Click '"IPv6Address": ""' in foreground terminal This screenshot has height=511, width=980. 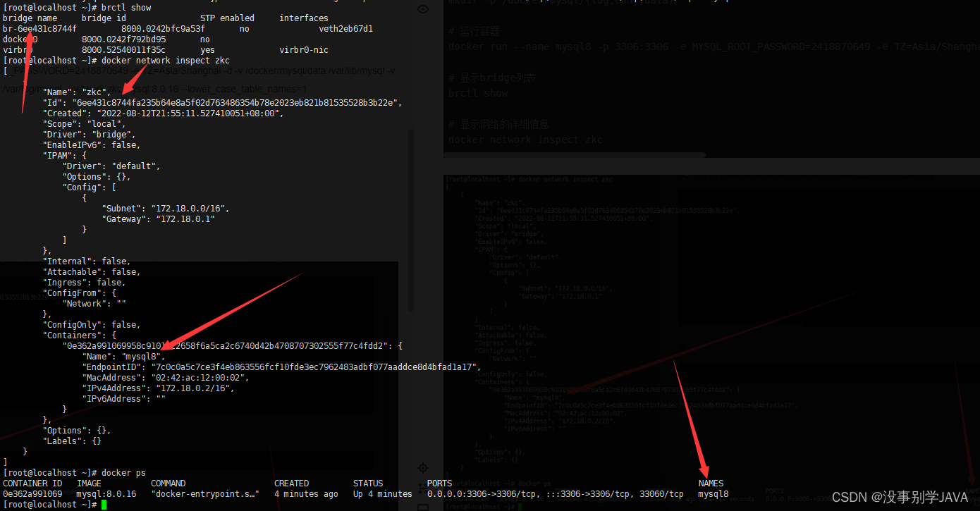tap(124, 399)
